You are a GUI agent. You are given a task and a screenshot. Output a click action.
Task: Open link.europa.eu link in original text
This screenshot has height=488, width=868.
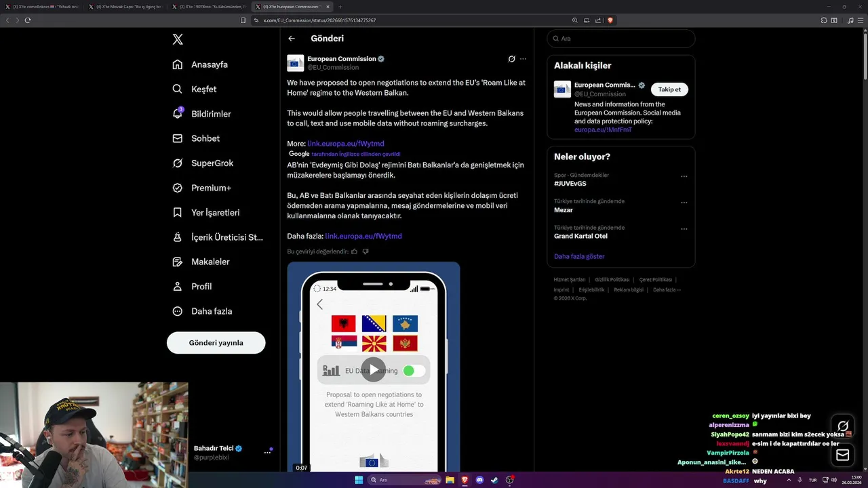point(346,144)
